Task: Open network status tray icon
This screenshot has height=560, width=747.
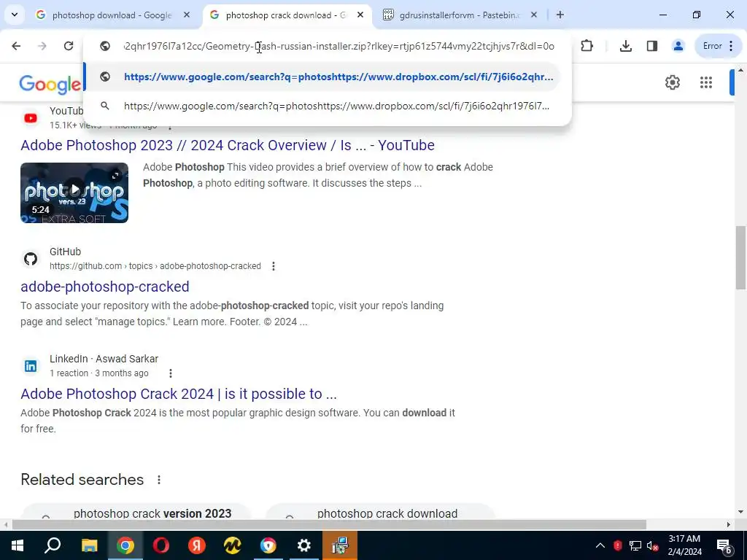Action: click(x=635, y=545)
